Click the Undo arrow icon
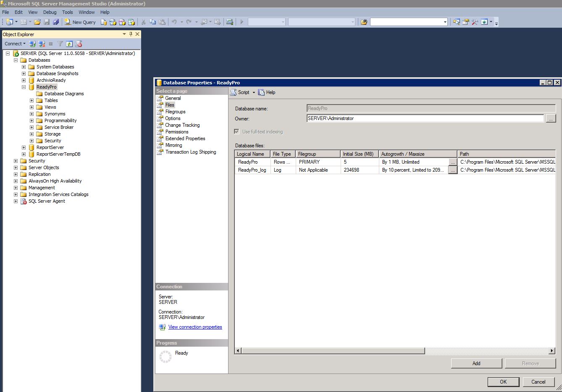 coord(174,22)
